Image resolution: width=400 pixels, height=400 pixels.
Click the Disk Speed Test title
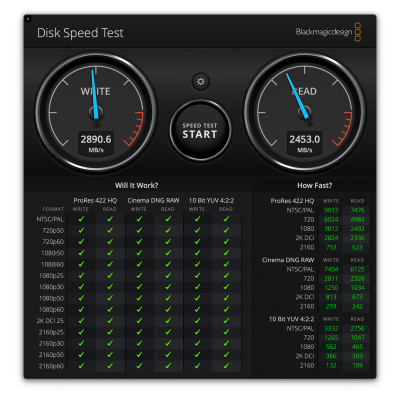80,33
